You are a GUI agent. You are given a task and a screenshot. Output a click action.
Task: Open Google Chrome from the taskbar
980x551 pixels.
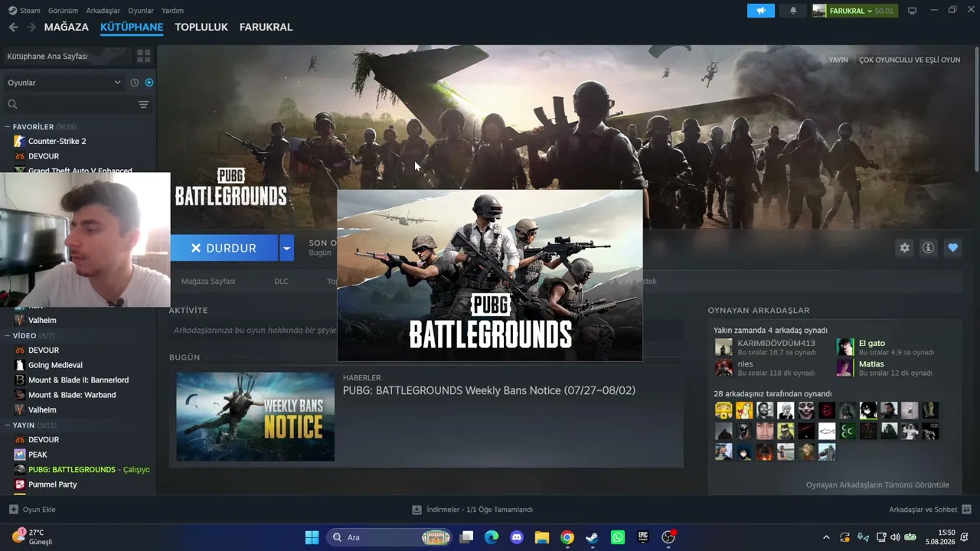567,537
